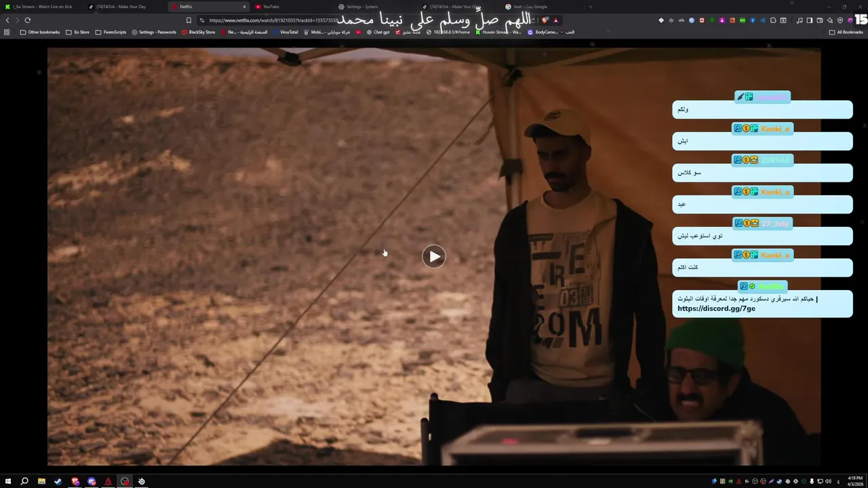The width and height of the screenshot is (868, 488).
Task: Open the Ko Store bookmark folder
Action: 77,32
